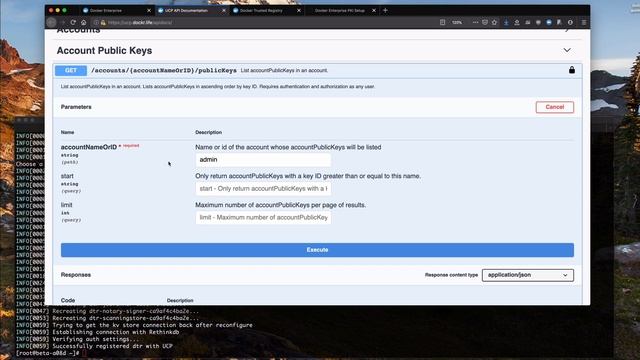Focus the start parameter input field

click(x=263, y=189)
